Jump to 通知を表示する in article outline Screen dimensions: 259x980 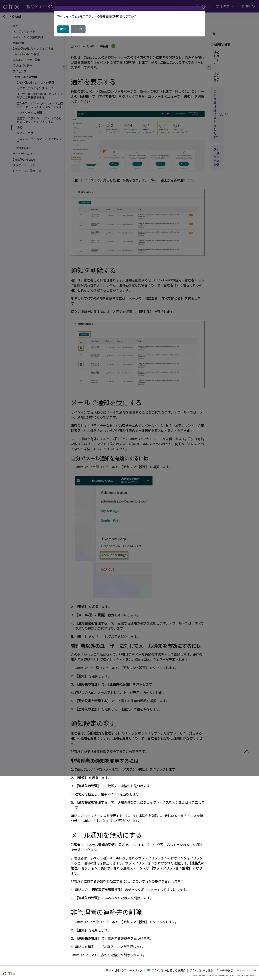point(216,57)
